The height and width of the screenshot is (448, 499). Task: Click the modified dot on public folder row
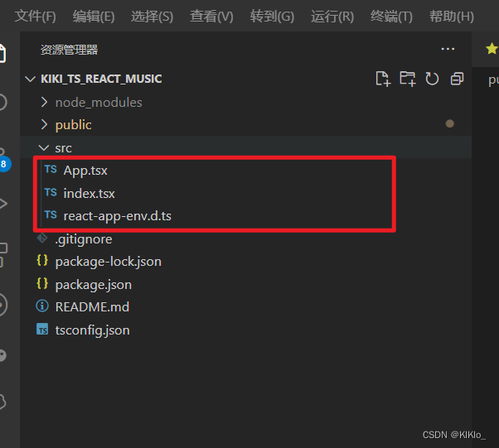(x=449, y=123)
